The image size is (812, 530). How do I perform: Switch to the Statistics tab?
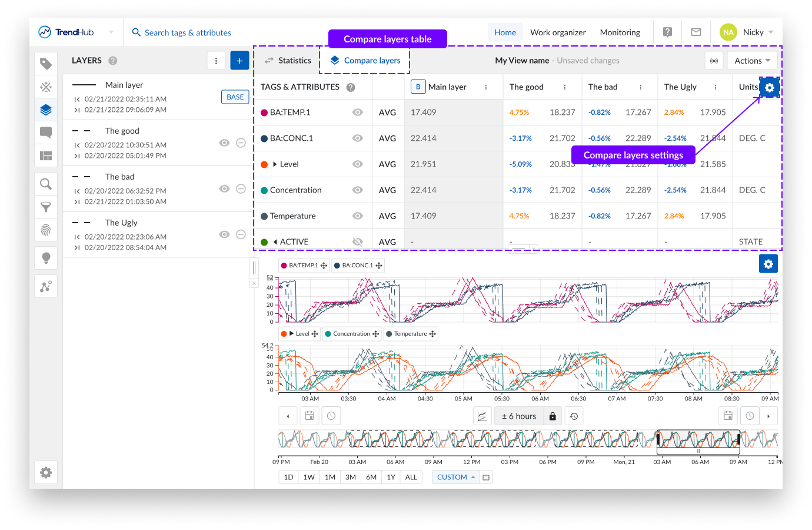click(287, 61)
